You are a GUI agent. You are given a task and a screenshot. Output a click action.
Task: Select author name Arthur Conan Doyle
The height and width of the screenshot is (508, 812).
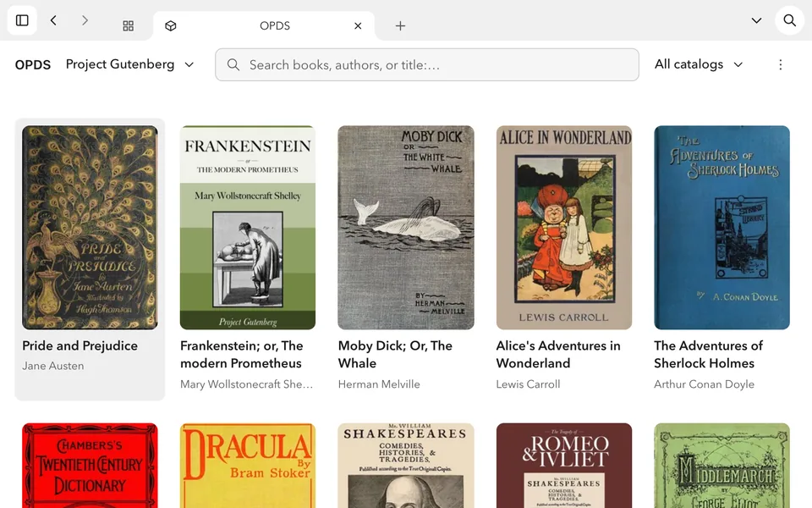coord(705,384)
